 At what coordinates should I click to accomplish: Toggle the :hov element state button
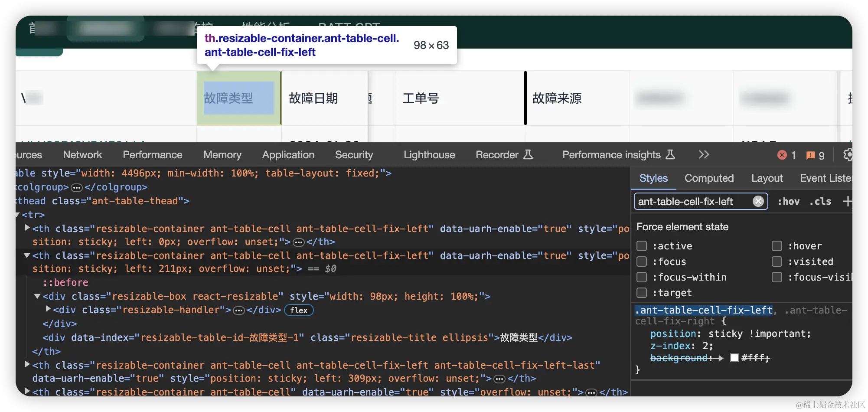pos(788,201)
